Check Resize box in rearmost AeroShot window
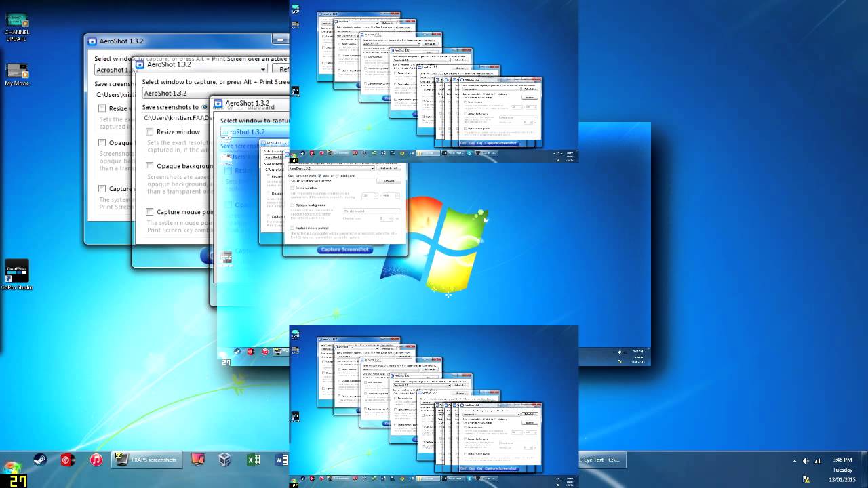The height and width of the screenshot is (488, 868). (102, 108)
